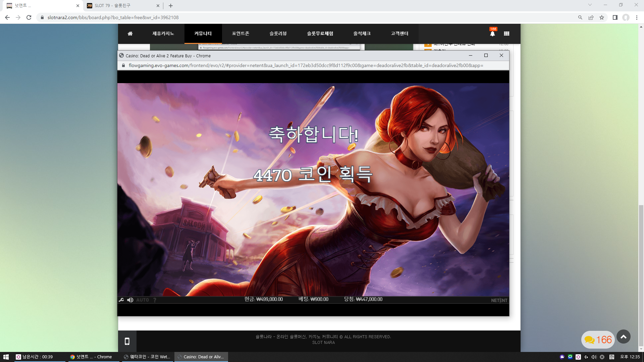
Task: Go forward in the main browser
Action: [18, 17]
